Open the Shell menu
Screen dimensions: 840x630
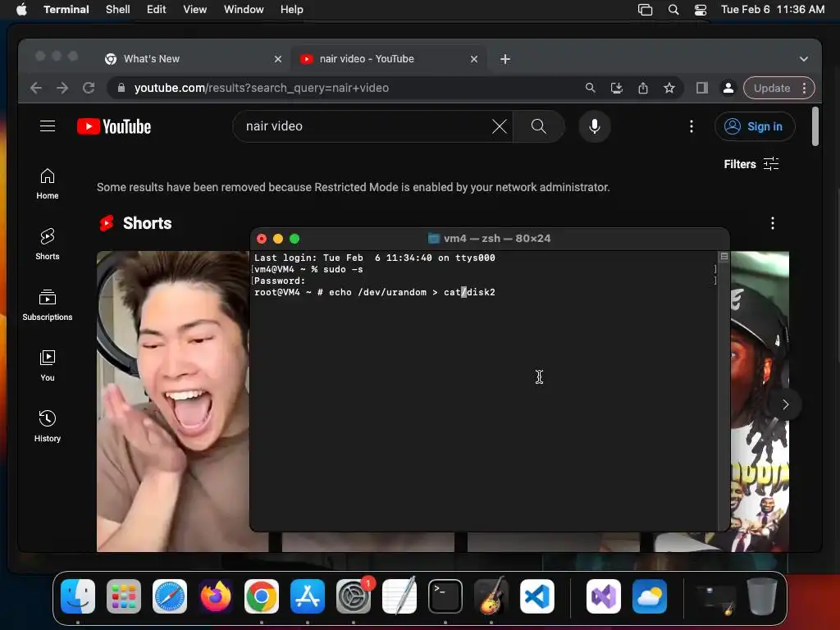click(x=118, y=9)
